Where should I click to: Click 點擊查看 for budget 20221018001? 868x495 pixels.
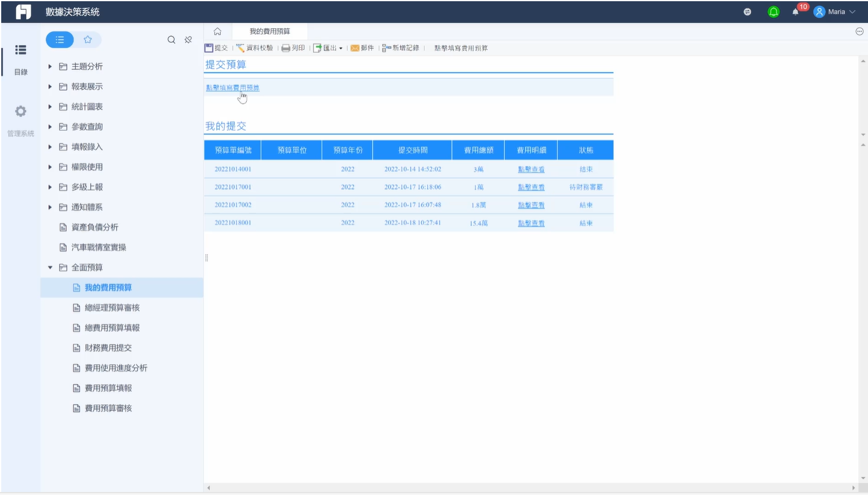[531, 223]
